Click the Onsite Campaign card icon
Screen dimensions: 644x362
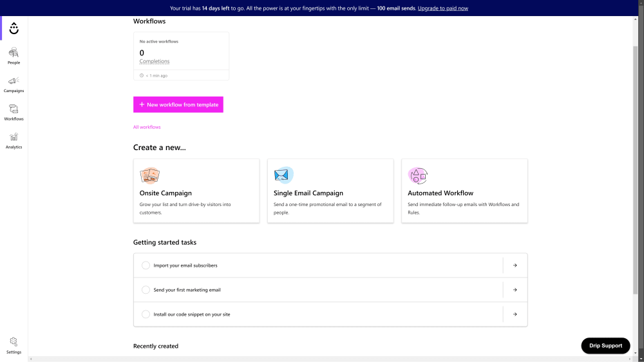point(149,175)
